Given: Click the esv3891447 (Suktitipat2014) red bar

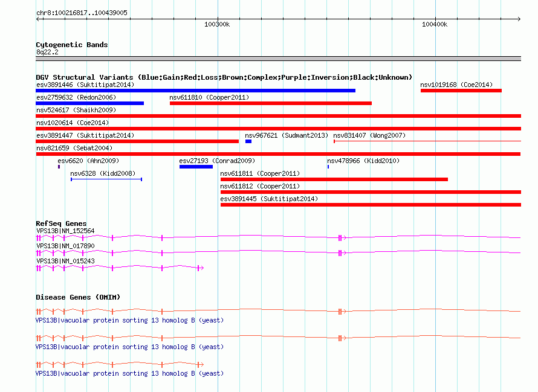Looking at the screenshot, I should coord(137,141).
